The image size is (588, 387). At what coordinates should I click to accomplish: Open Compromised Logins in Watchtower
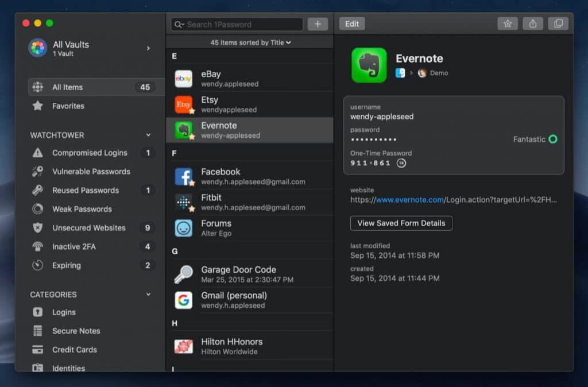click(90, 153)
